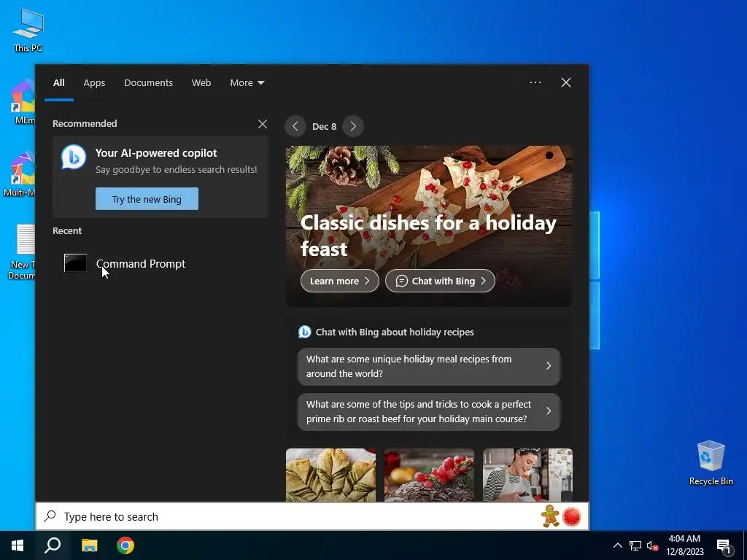Click the Learn more button
Image resolution: width=747 pixels, height=560 pixels.
point(340,281)
